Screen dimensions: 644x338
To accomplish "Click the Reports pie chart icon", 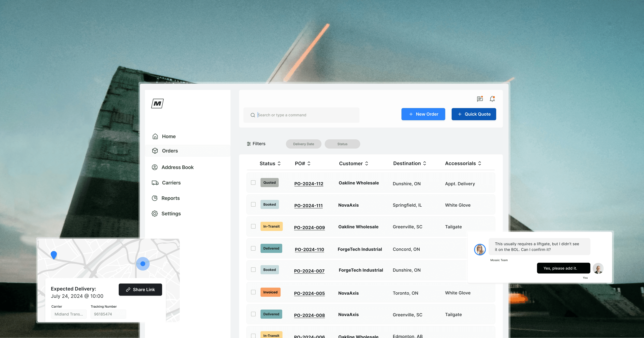I will click(155, 198).
